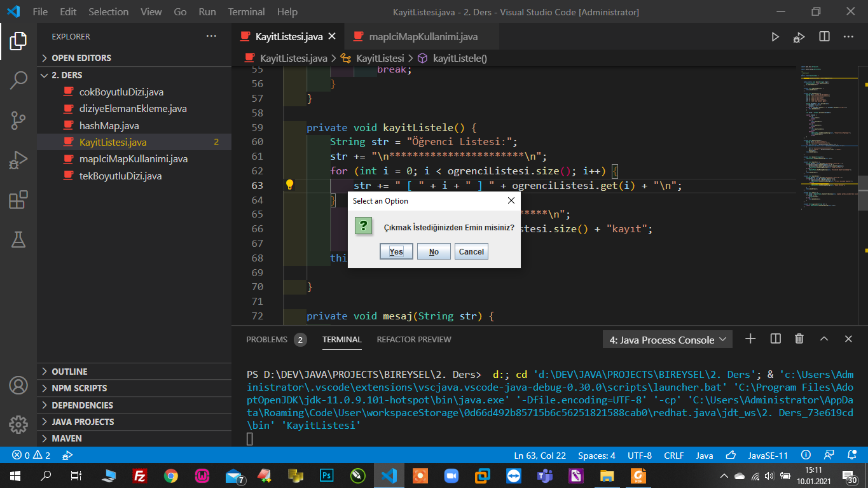Open the Manage gear settings icon
Image resolution: width=868 pixels, height=488 pixels.
[18, 424]
